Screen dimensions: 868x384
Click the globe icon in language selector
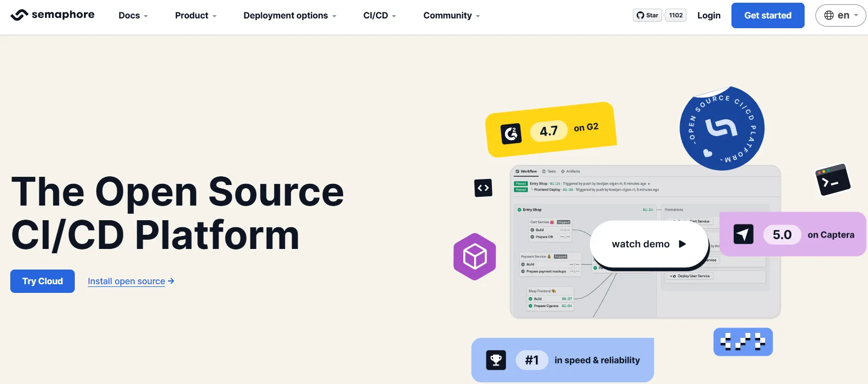[828, 15]
